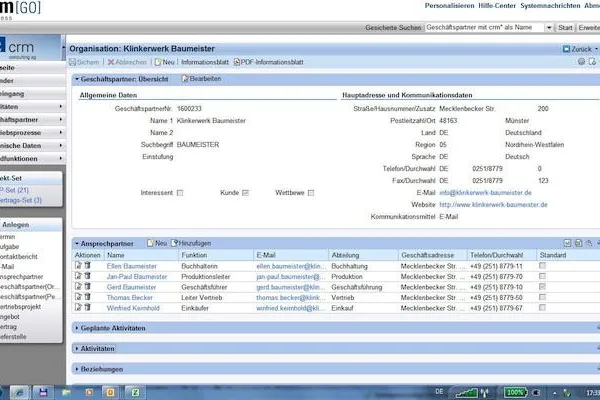
Task: Toggle the Interessent checkbox
Action: 180,193
